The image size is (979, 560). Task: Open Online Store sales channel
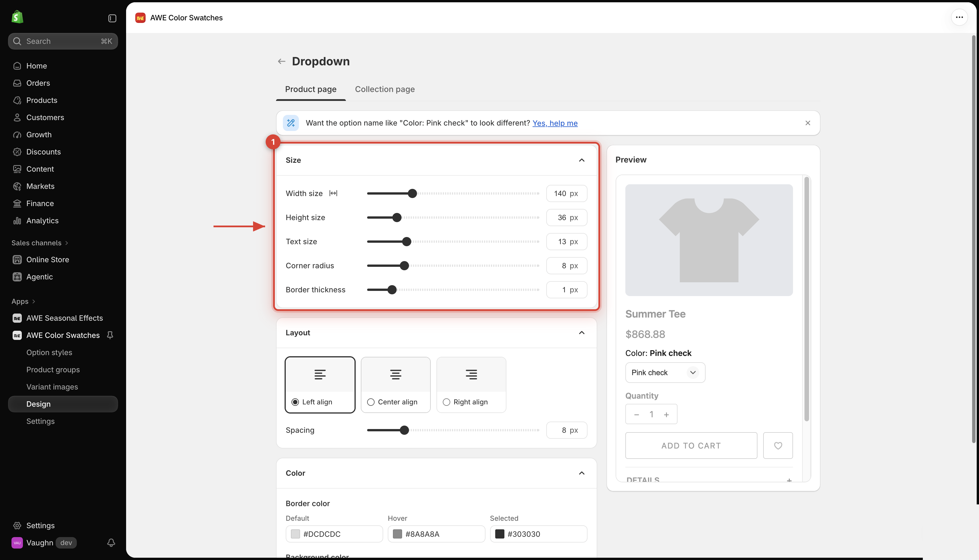click(63, 260)
